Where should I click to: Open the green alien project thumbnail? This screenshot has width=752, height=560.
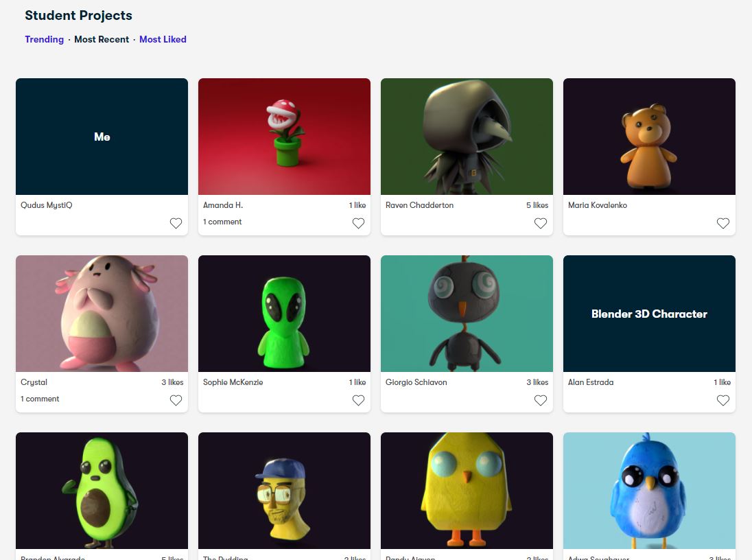tap(284, 314)
